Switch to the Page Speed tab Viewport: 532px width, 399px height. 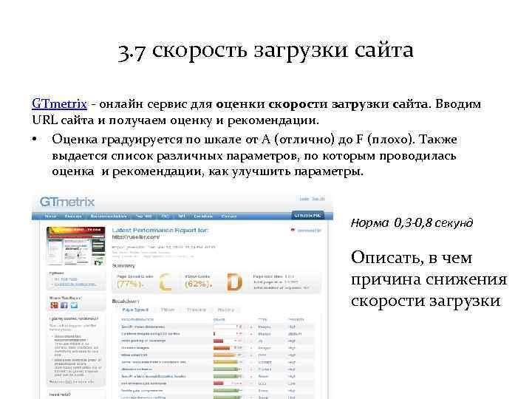pyautogui.click(x=135, y=310)
